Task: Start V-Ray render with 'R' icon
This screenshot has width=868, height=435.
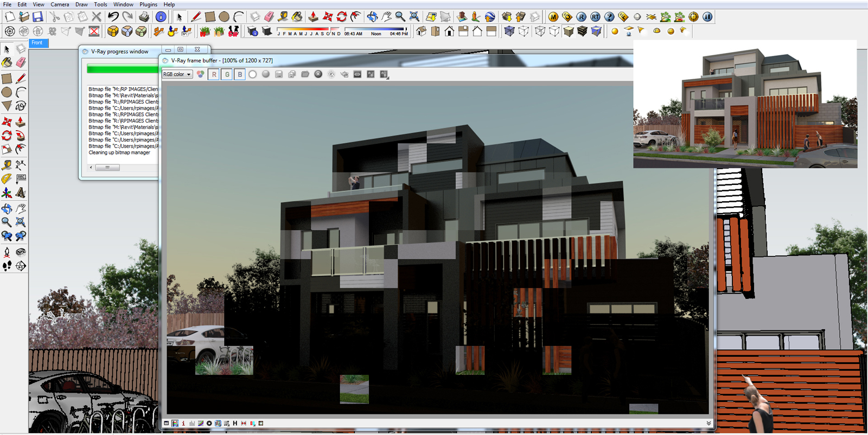Action: tap(581, 17)
